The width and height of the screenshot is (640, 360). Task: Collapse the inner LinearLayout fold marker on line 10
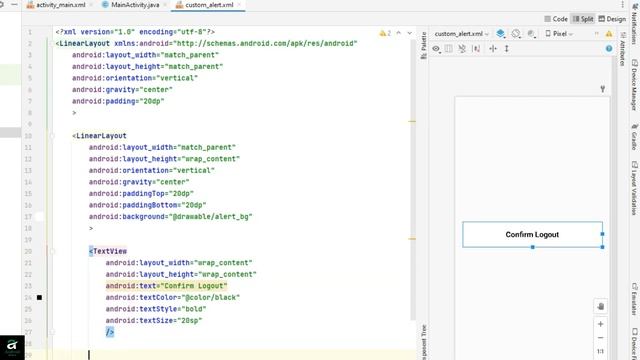point(52,136)
